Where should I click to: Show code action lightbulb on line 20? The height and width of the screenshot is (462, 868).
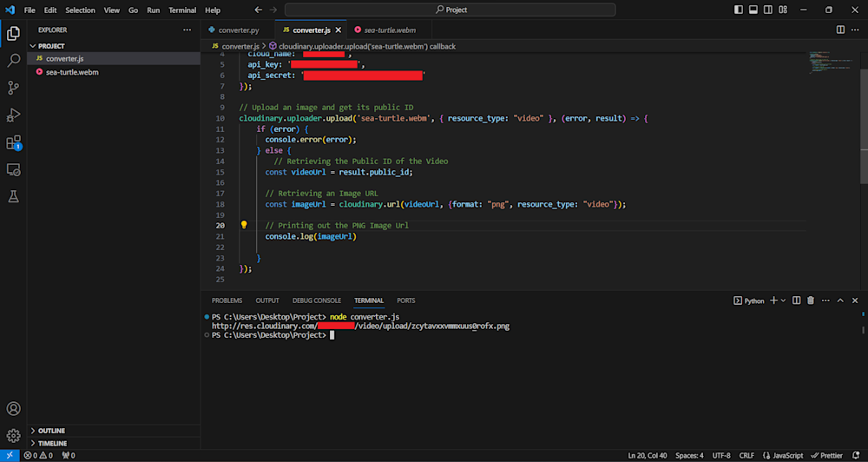(x=244, y=225)
